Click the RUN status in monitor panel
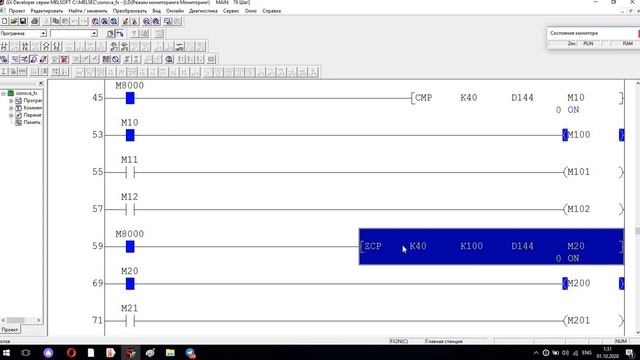 click(588, 43)
